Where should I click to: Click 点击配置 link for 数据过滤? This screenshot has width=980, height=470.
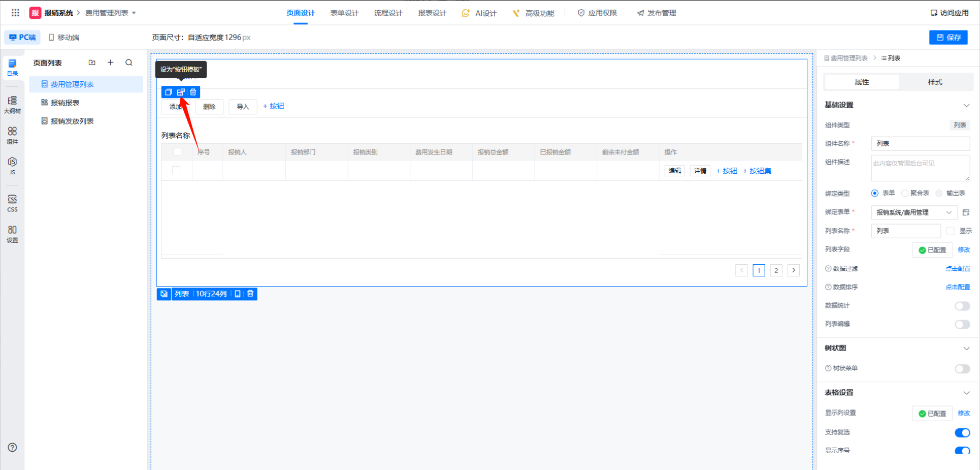click(957, 269)
